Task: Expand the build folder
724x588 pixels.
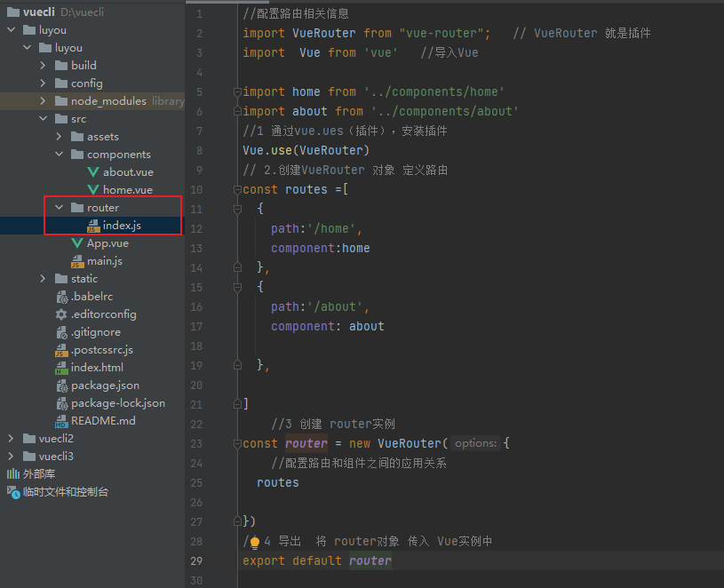Action: coord(43,66)
